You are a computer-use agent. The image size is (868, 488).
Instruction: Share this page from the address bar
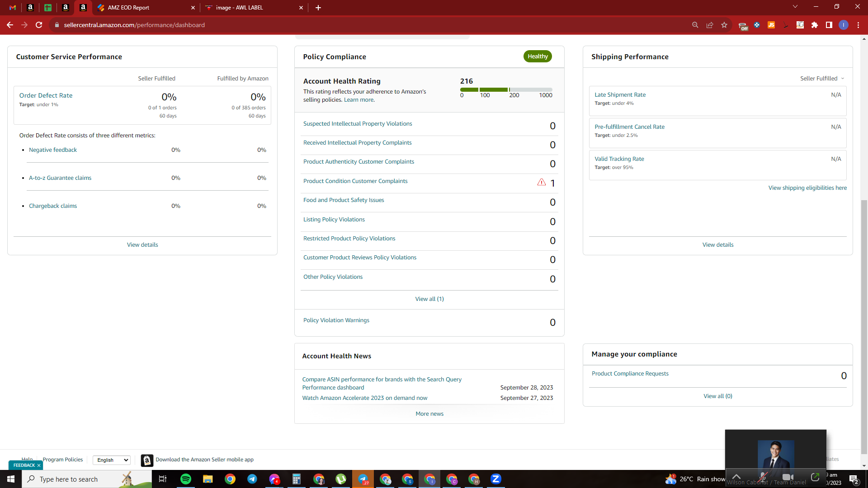710,25
